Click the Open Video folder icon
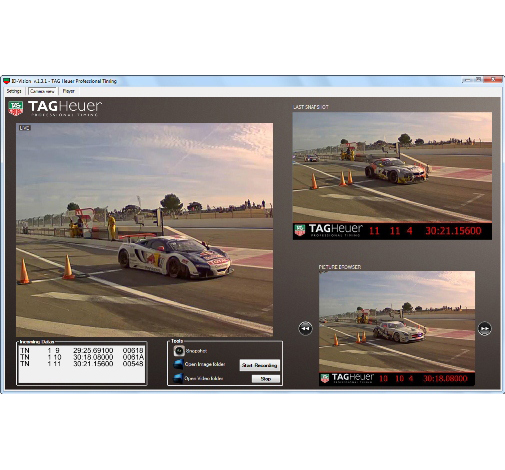This screenshot has width=505, height=470. tap(178, 378)
